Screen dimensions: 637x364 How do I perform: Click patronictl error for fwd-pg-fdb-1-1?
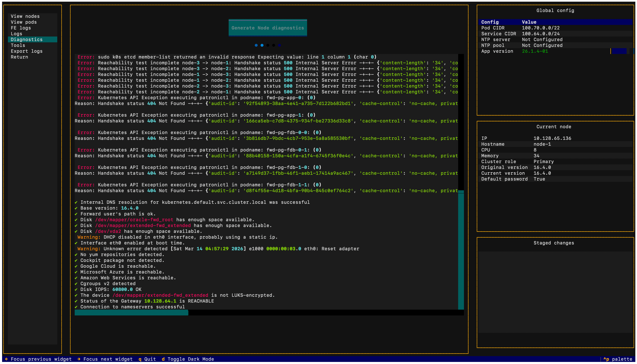click(199, 185)
